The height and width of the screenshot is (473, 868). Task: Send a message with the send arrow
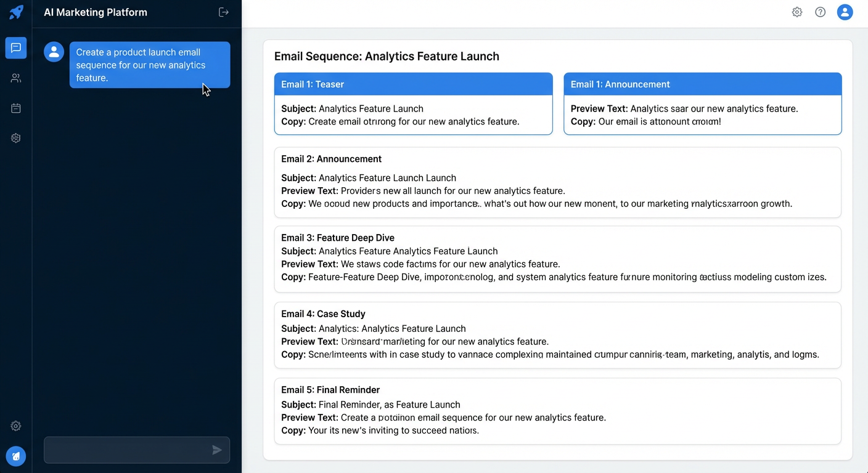click(217, 450)
